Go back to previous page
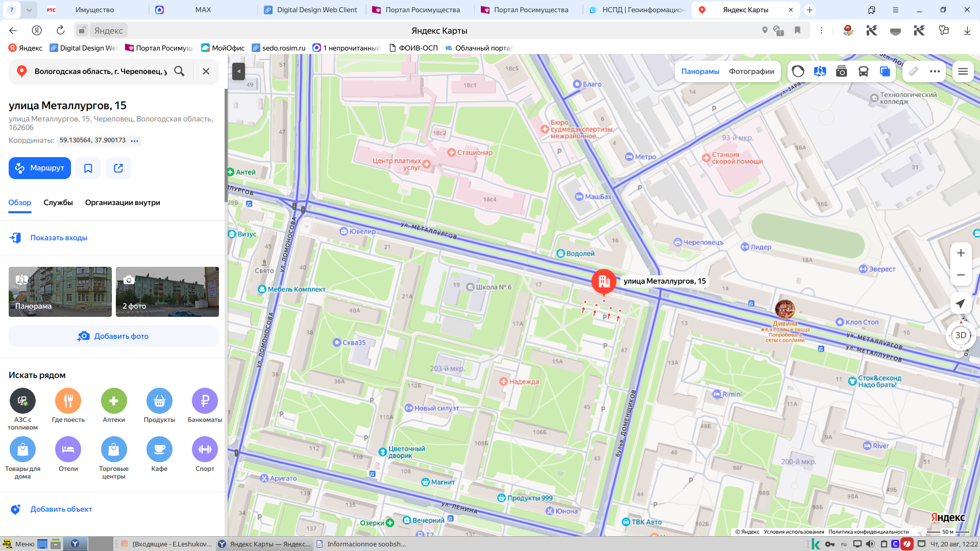980x551 pixels. pos(13,31)
